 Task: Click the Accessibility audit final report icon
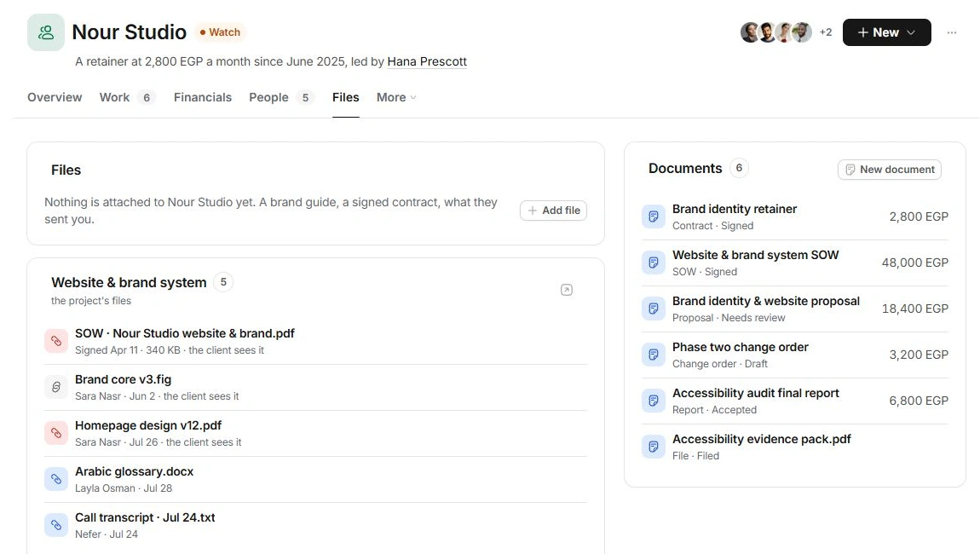pos(653,401)
